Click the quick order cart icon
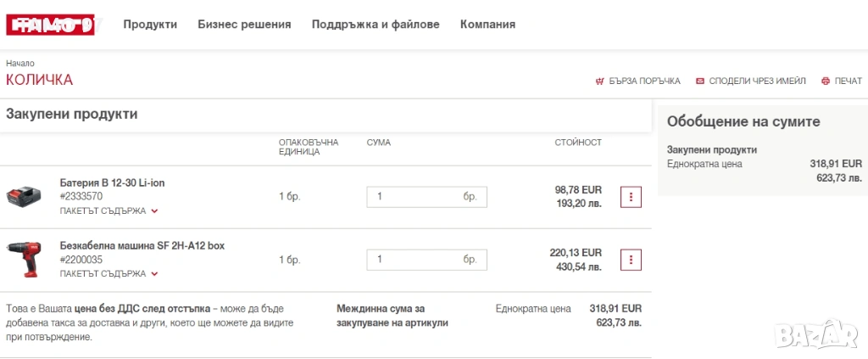Image resolution: width=868 pixels, height=359 pixels. coord(600,81)
